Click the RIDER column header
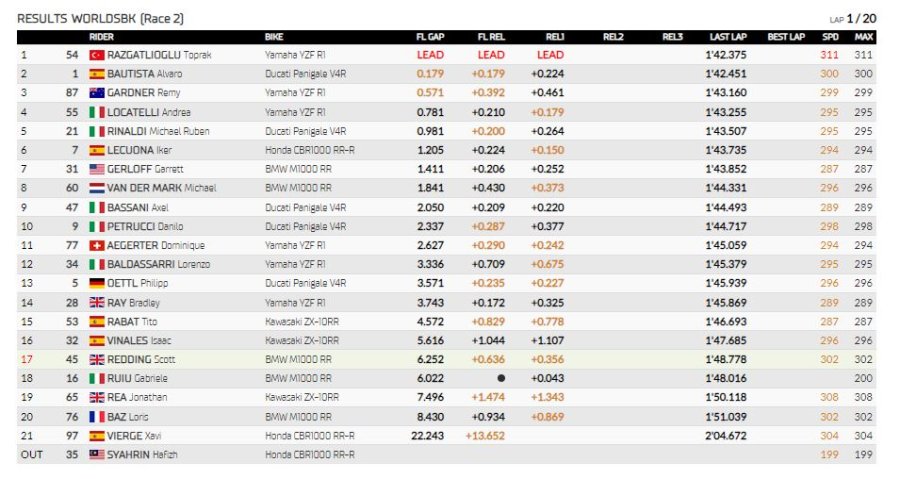Image resolution: width=900 pixels, height=479 pixels. [102, 36]
